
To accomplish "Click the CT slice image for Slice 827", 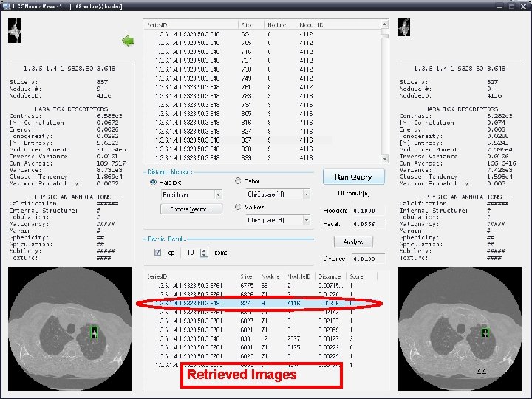I will tap(460, 328).
